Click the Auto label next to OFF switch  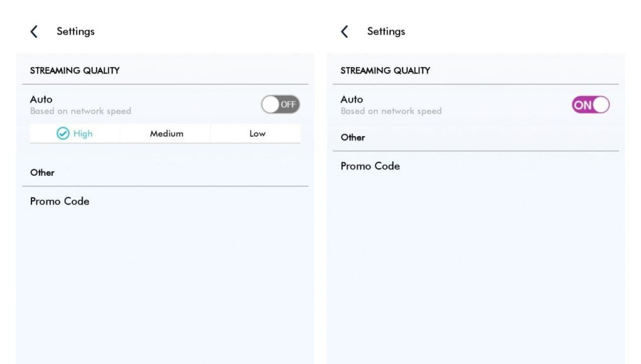41,99
